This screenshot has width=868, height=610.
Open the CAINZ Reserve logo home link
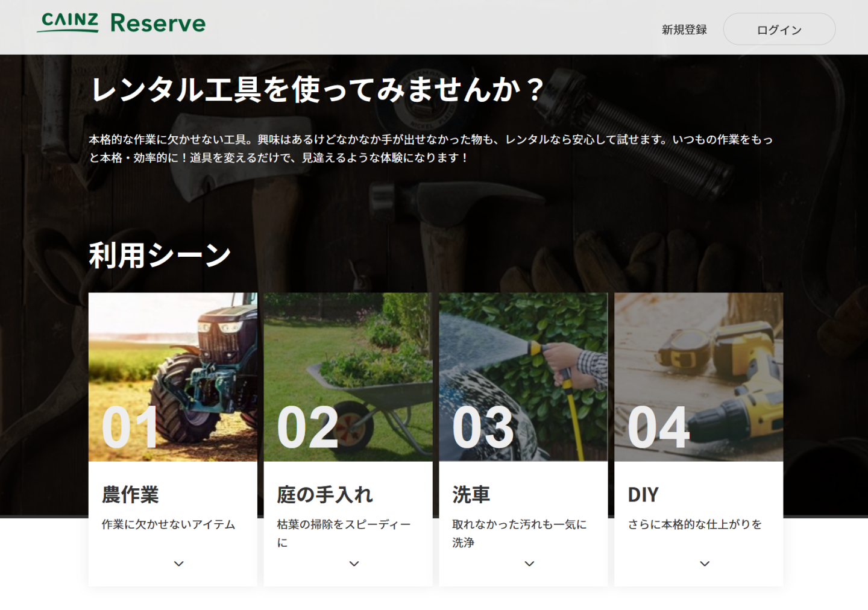point(121,24)
